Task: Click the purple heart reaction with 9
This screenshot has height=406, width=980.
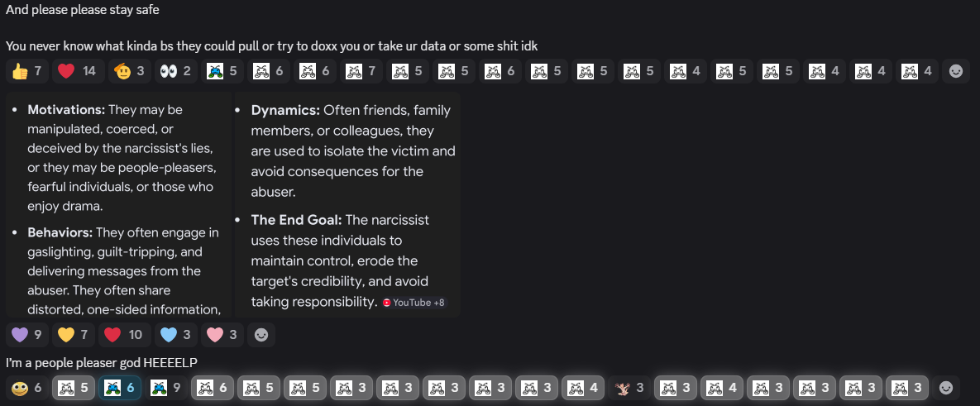Action: (27, 335)
